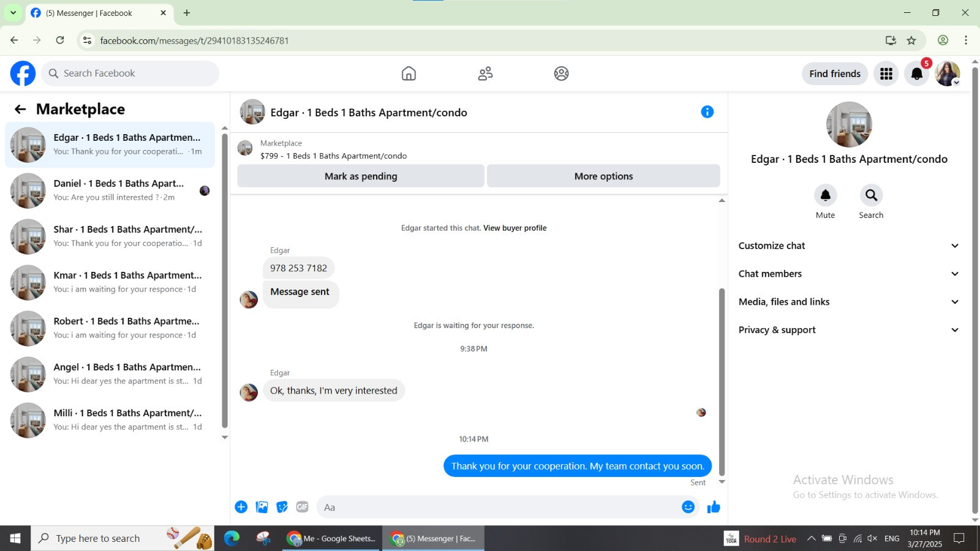Click More options button
This screenshot has height=551, width=980.
coord(603,176)
